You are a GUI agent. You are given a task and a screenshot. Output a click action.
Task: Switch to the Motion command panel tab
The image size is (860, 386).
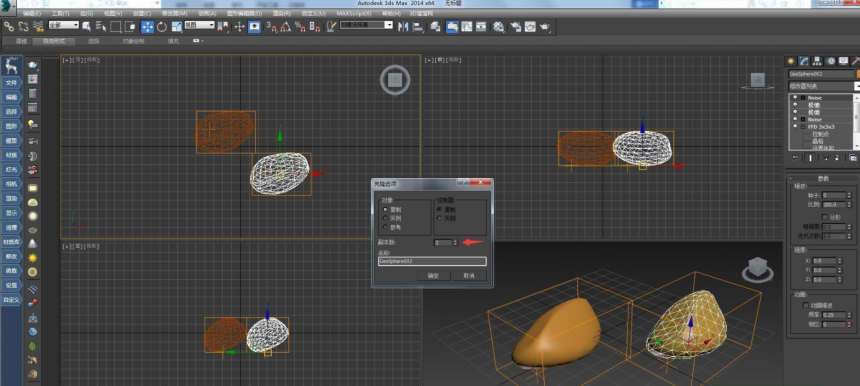pyautogui.click(x=830, y=61)
